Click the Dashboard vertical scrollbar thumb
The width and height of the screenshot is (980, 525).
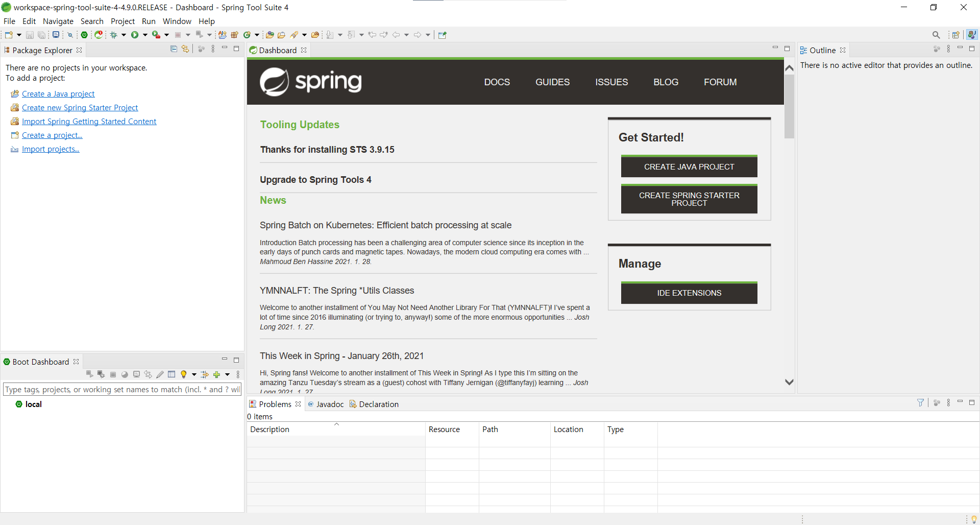789,106
